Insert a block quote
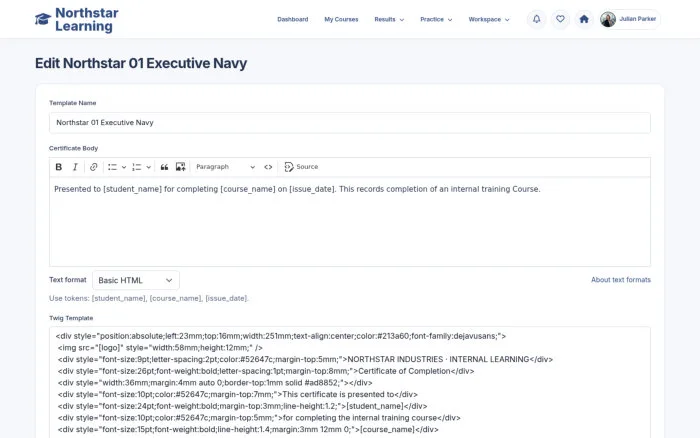This screenshot has width=700, height=438. pos(164,167)
